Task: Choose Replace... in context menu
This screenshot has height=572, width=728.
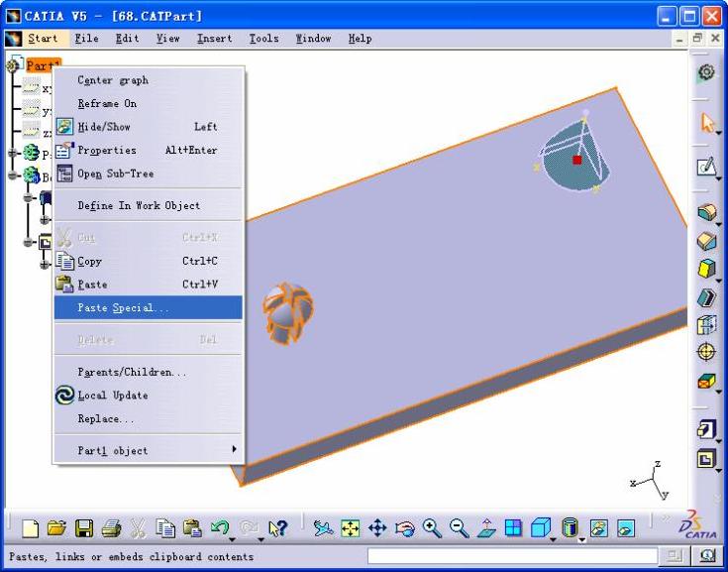Action: click(149, 418)
